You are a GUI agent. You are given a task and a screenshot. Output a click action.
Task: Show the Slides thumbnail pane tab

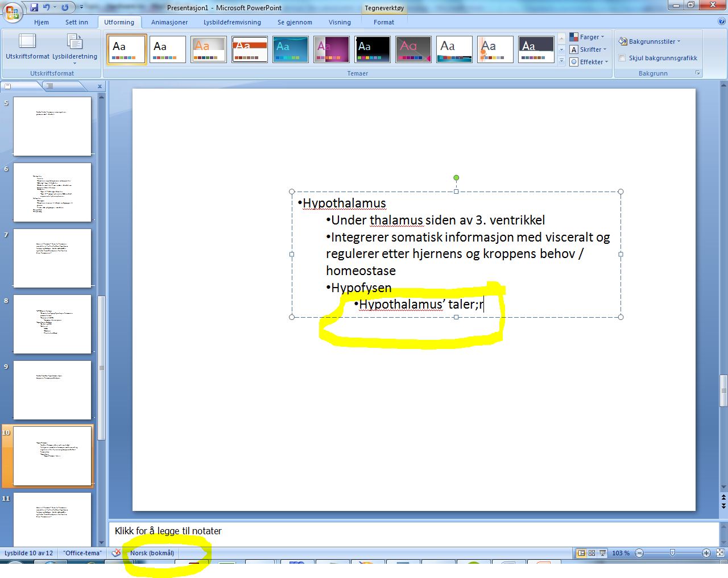click(20, 86)
